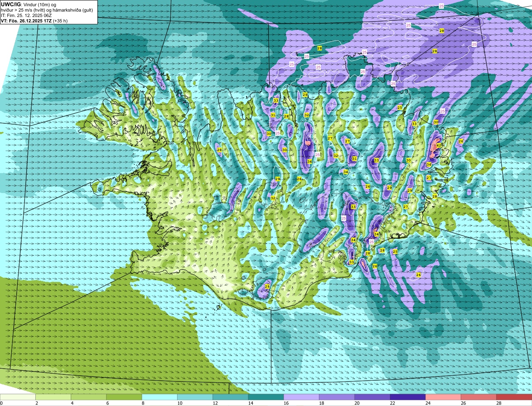Viewport: 532px width, 406px height.
Task: Click the 'UWC/IG: Vindur (10m) og' title line
Action: (x=29, y=5)
